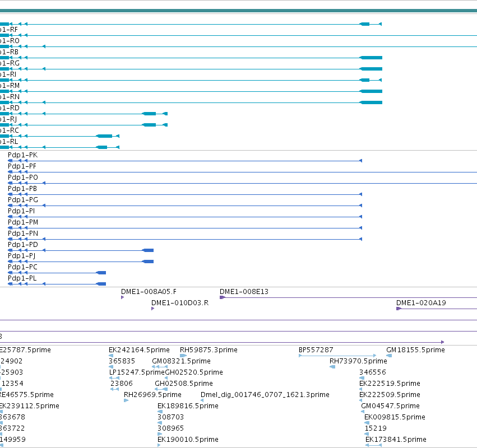Open the DME1-020A19 feature label
Viewport: 477px width, 448px height.
click(x=421, y=303)
